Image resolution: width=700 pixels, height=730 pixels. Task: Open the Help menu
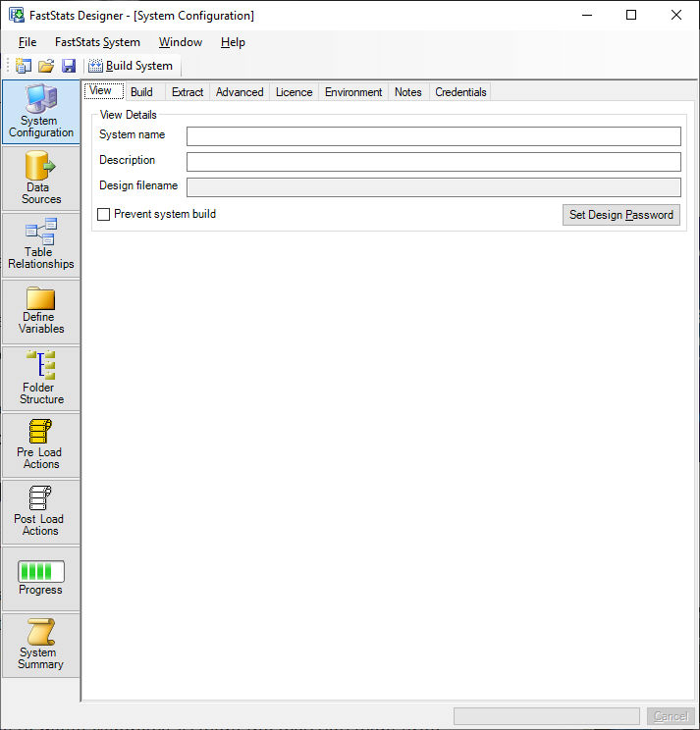233,42
